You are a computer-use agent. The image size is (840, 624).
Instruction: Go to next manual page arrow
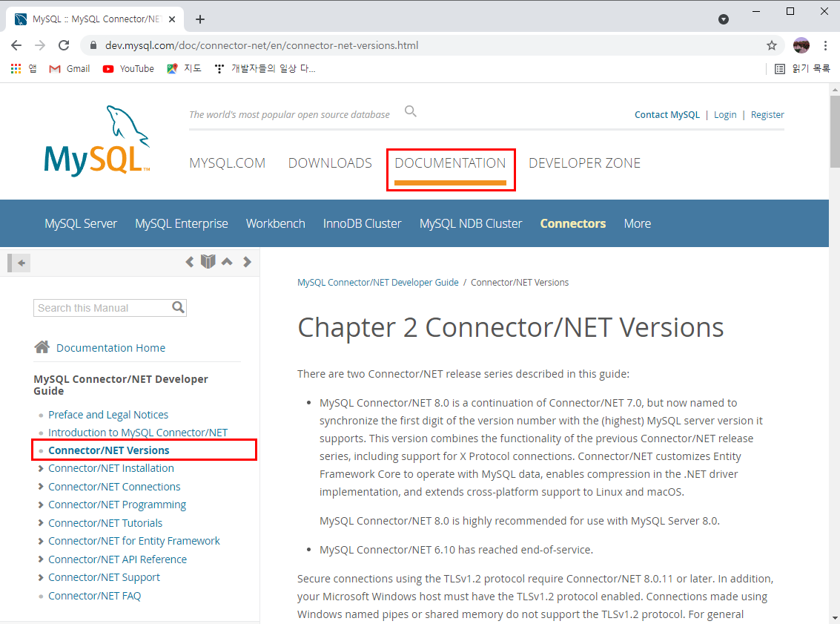coord(247,262)
